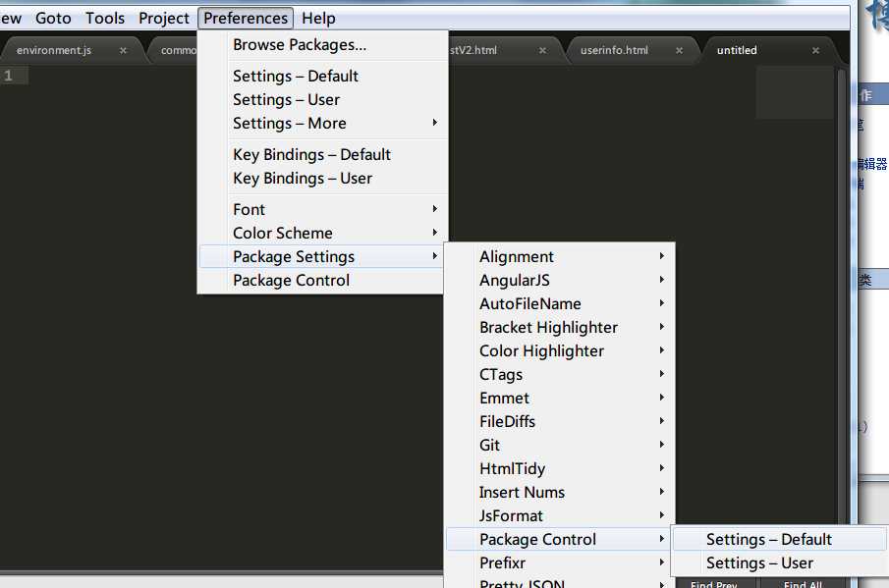
Task: Expand the Font submenu
Action: [x=322, y=210]
